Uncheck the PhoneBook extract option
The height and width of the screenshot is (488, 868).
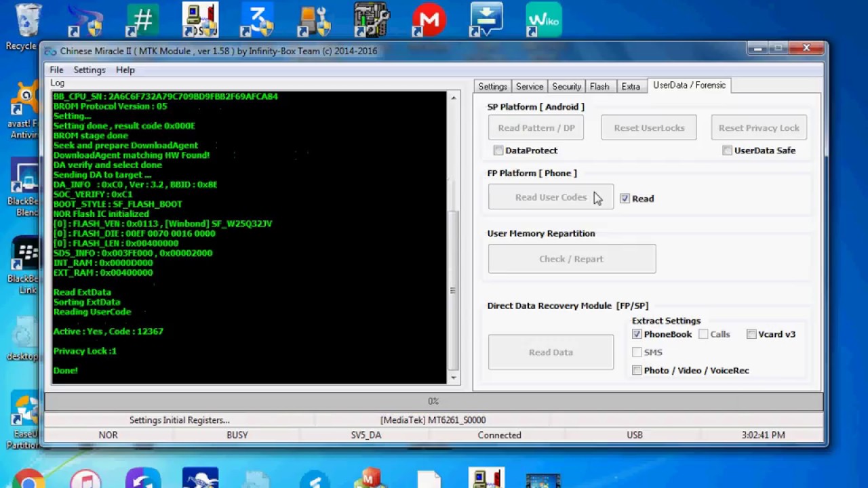[x=637, y=334]
